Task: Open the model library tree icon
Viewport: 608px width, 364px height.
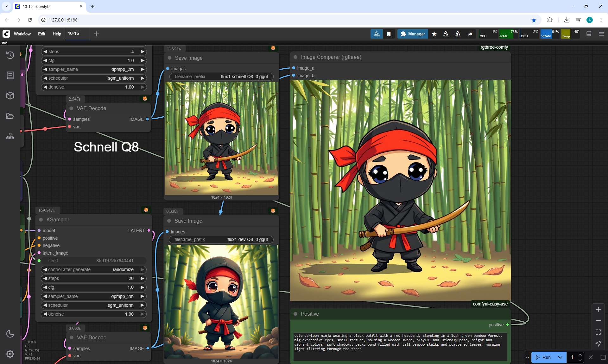Action: (x=10, y=136)
